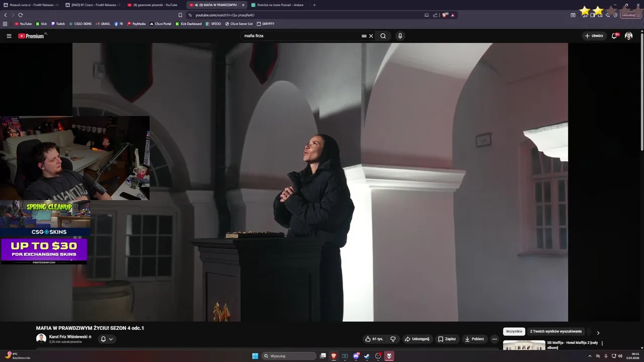Switch to PAID BF Ciraco FiveM tab

[x=92, y=5]
